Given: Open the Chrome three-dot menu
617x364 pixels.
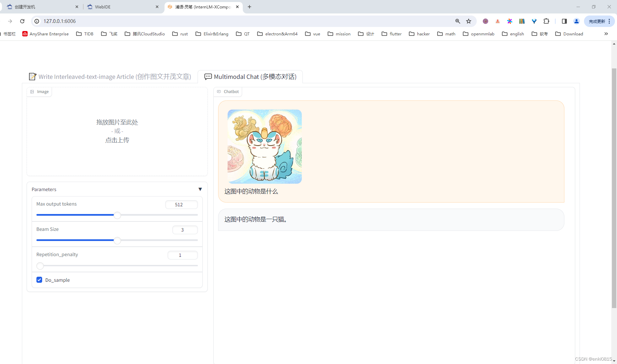Looking at the screenshot, I should pyautogui.click(x=610, y=21).
